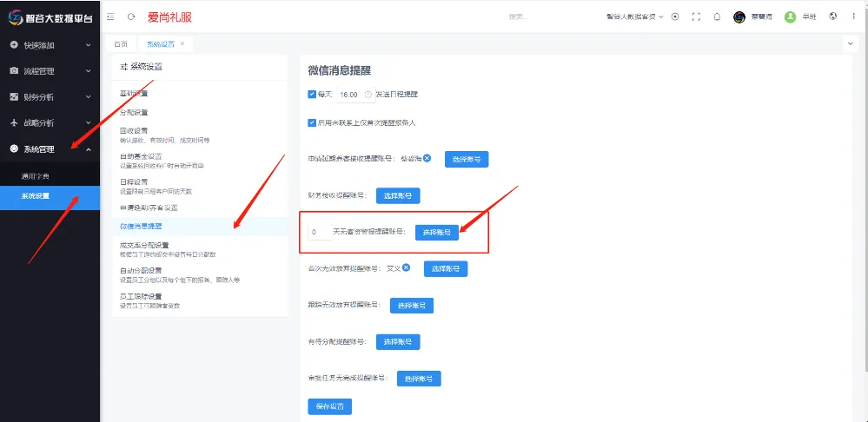
Task: Toggle fullscreen mode icon in header
Action: click(696, 16)
